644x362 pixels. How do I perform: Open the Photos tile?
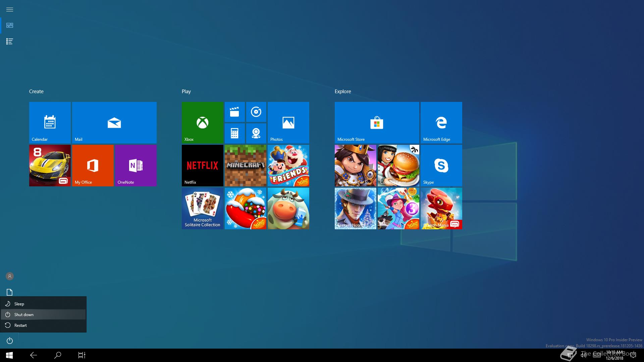coord(288,123)
